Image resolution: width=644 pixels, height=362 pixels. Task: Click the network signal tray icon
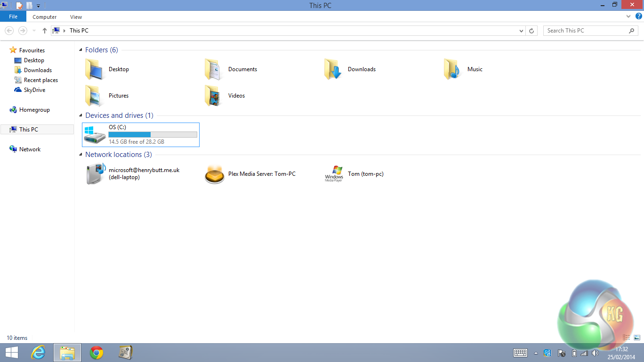(584, 353)
